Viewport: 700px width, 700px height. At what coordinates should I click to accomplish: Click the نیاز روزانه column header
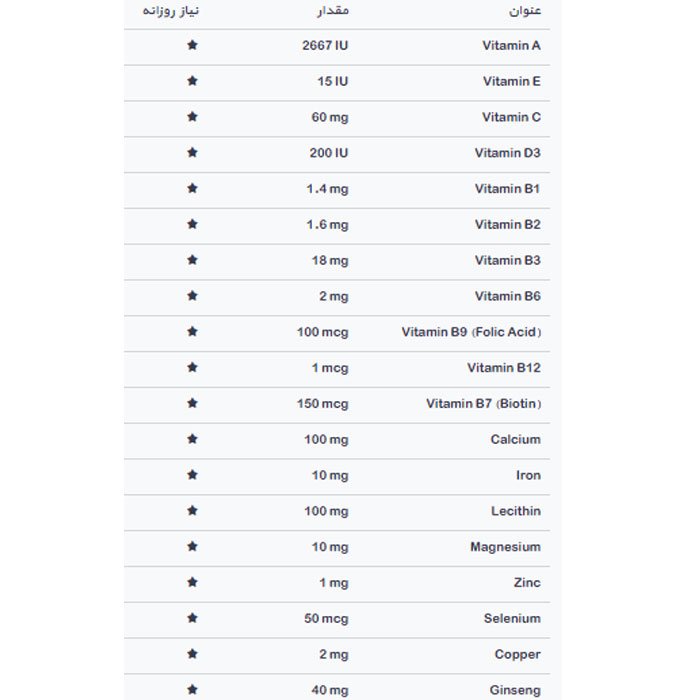[x=172, y=11]
